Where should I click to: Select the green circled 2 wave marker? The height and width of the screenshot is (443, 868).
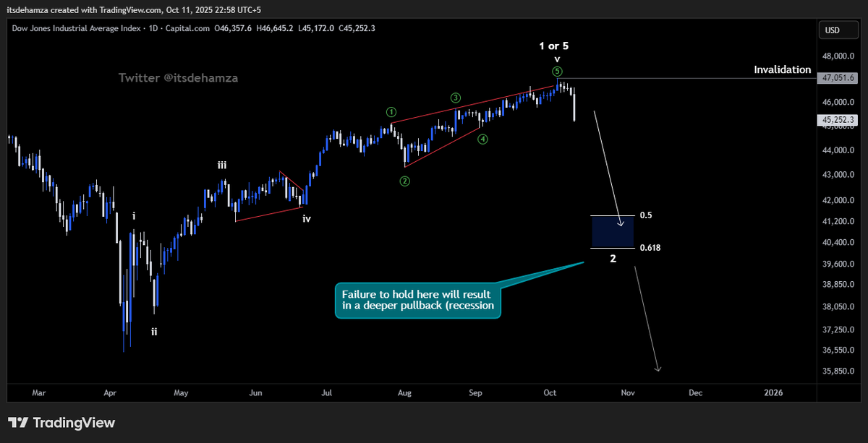point(405,181)
